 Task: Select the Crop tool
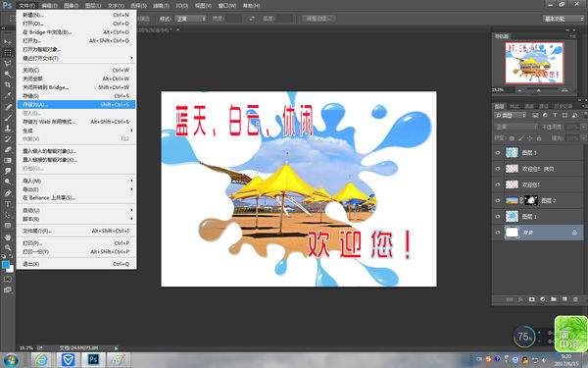coord(8,84)
